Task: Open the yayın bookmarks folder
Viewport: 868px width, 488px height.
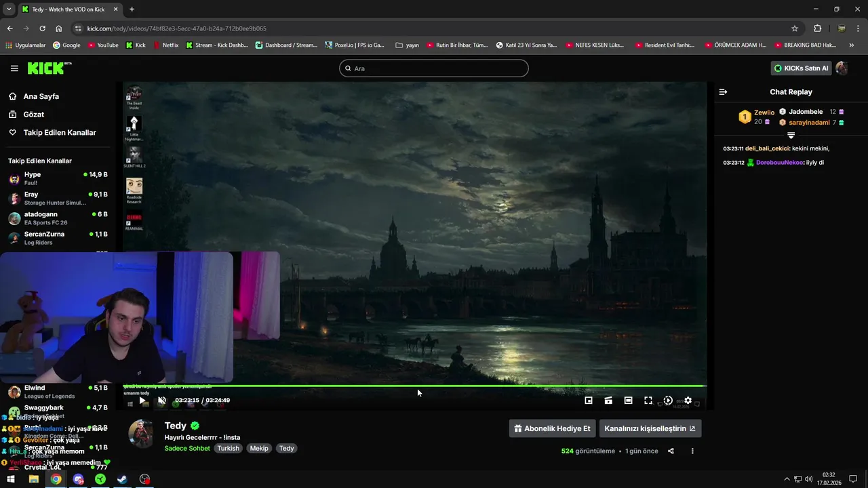Action: 407,45
